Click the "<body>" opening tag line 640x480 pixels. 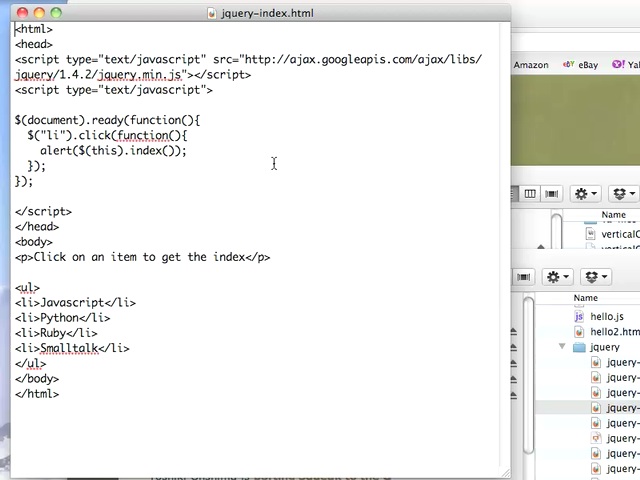(x=33, y=242)
